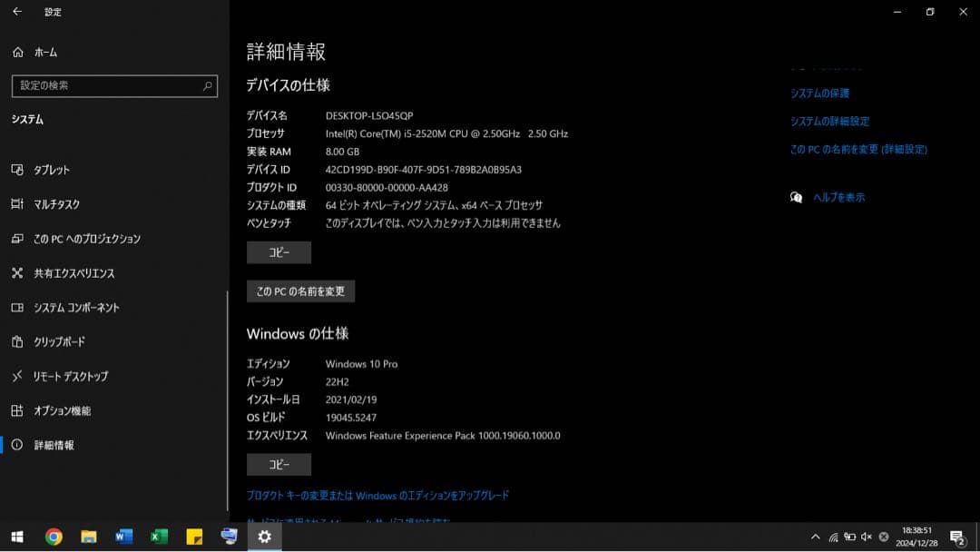Click the ヘルプを表示 question mark icon
The width and height of the screenshot is (980, 552).
coord(796,197)
